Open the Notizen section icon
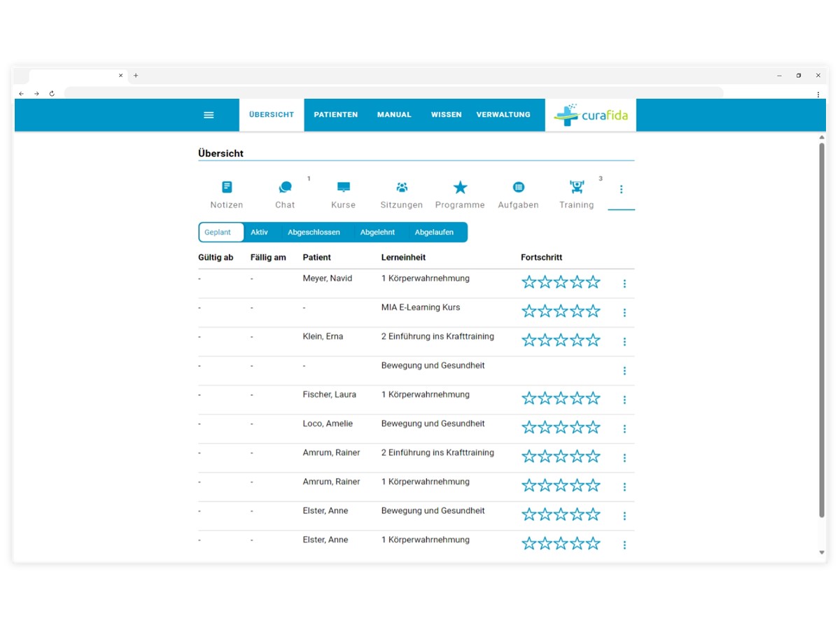Screen dimensions: 840x630 pyautogui.click(x=227, y=187)
